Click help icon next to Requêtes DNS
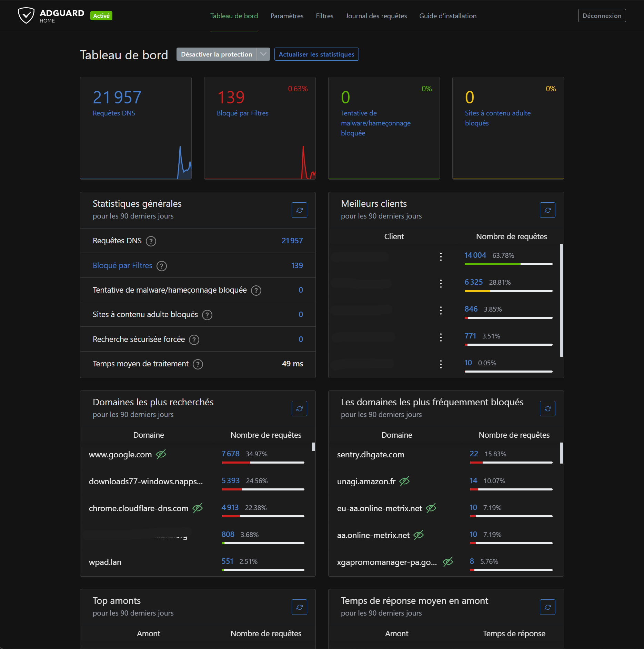The image size is (644, 649). (151, 241)
